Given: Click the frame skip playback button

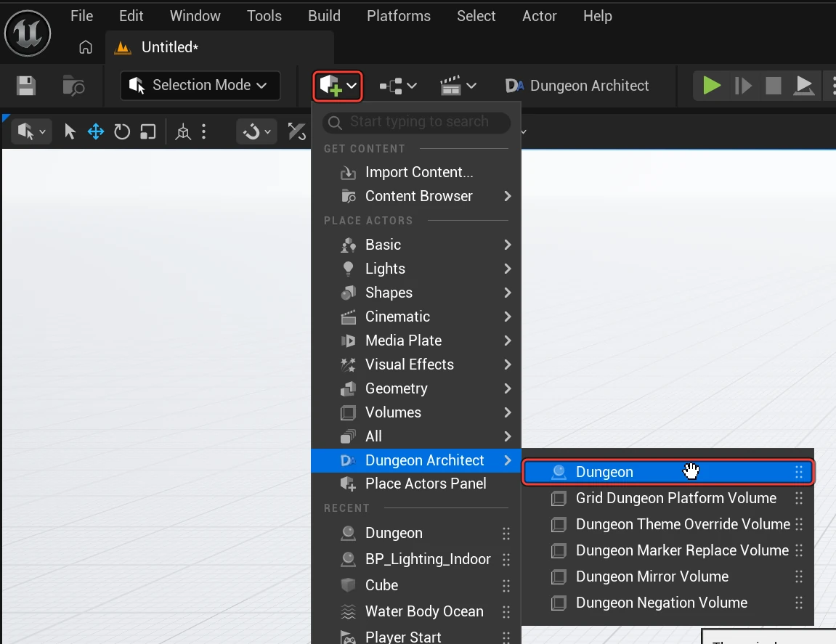Looking at the screenshot, I should pyautogui.click(x=743, y=85).
